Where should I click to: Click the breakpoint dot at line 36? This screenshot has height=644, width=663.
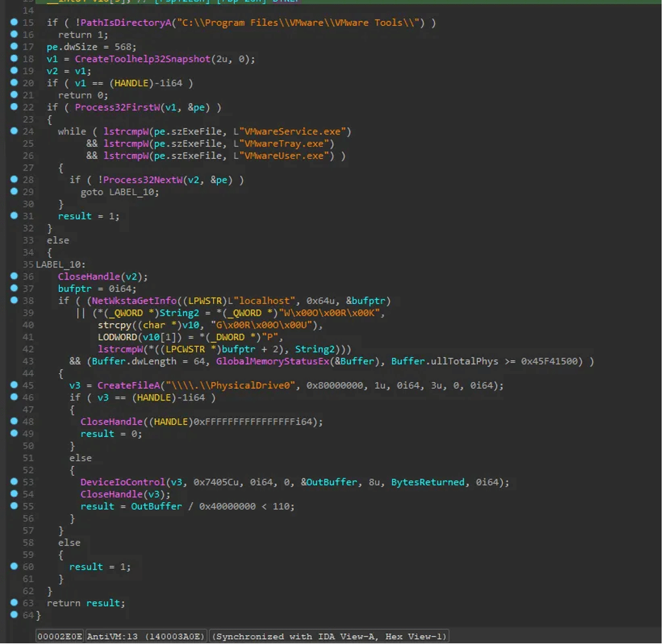point(14,276)
